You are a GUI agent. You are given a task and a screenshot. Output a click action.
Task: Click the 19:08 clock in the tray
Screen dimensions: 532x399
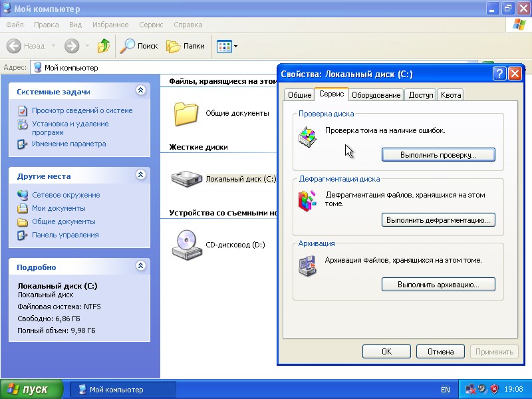513,389
